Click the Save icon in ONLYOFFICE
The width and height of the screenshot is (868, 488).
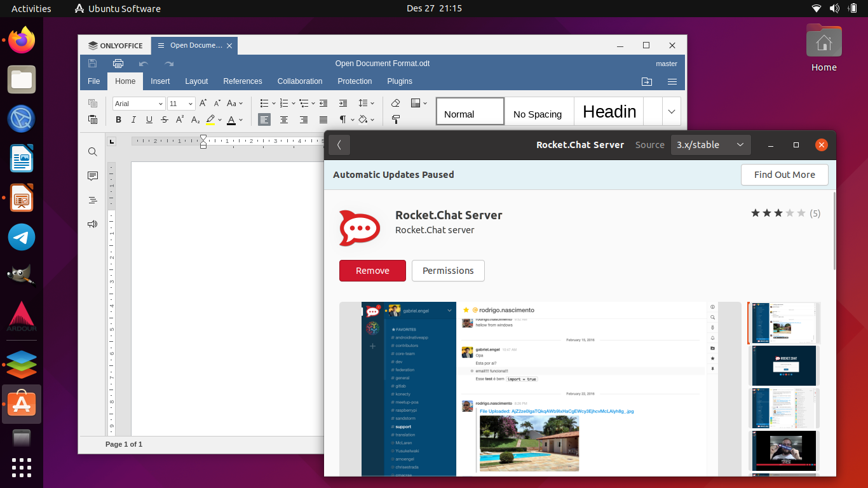coord(92,64)
